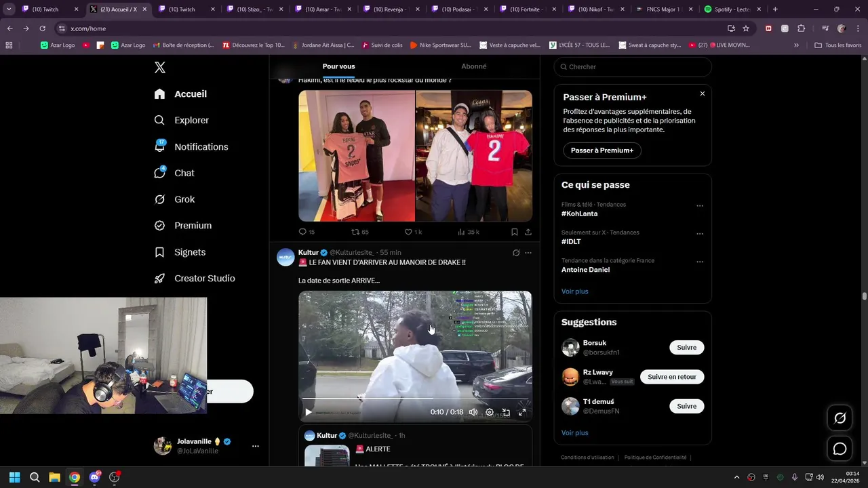This screenshot has height=488, width=868.
Task: Click the search field Chercher
Action: point(633,66)
